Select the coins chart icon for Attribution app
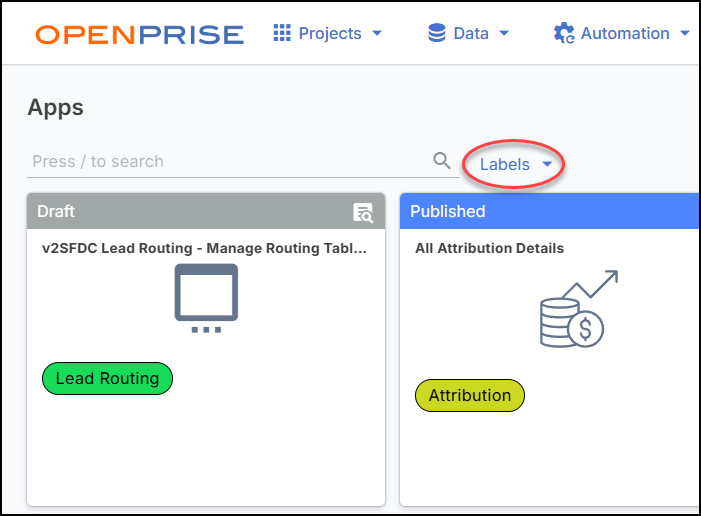701x516 pixels. click(x=577, y=310)
